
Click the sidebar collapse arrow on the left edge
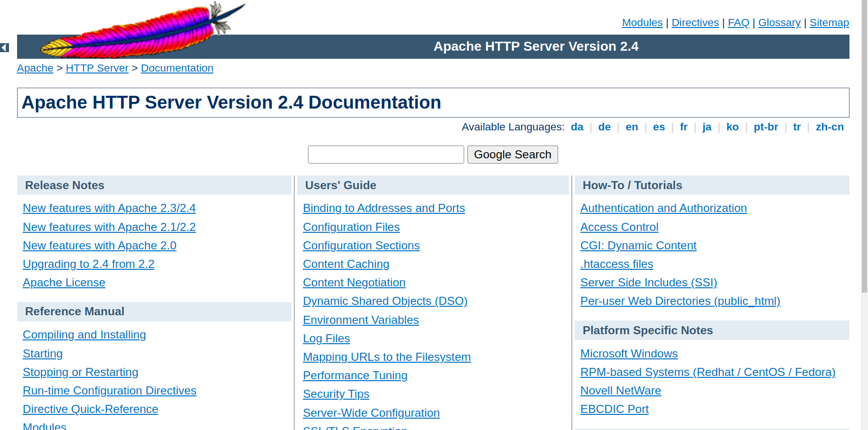click(x=4, y=47)
